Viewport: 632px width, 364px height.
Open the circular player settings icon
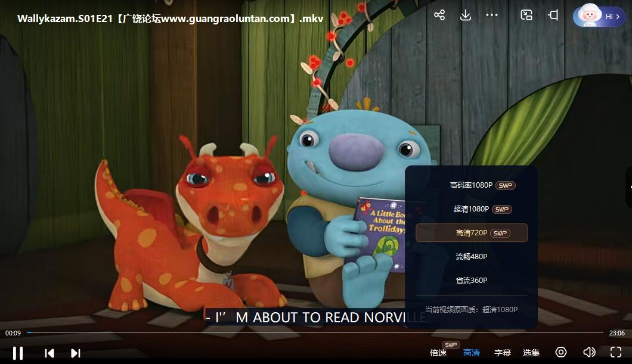[561, 352]
